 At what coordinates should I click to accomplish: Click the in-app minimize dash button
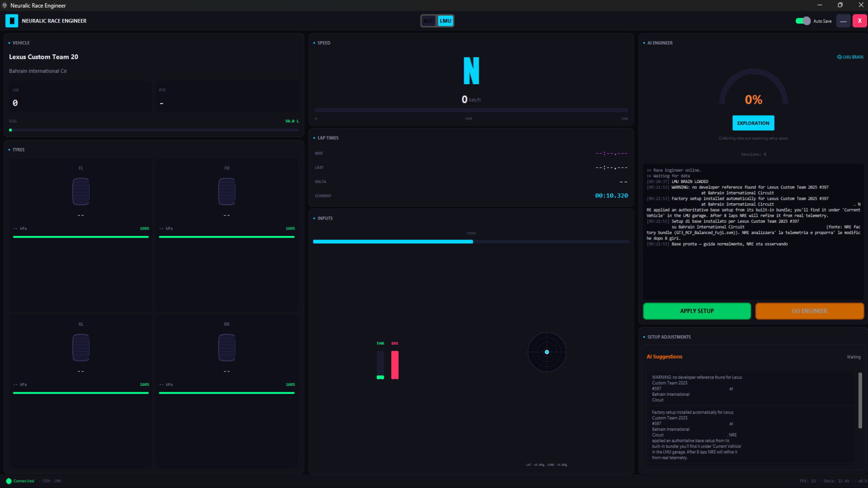843,21
